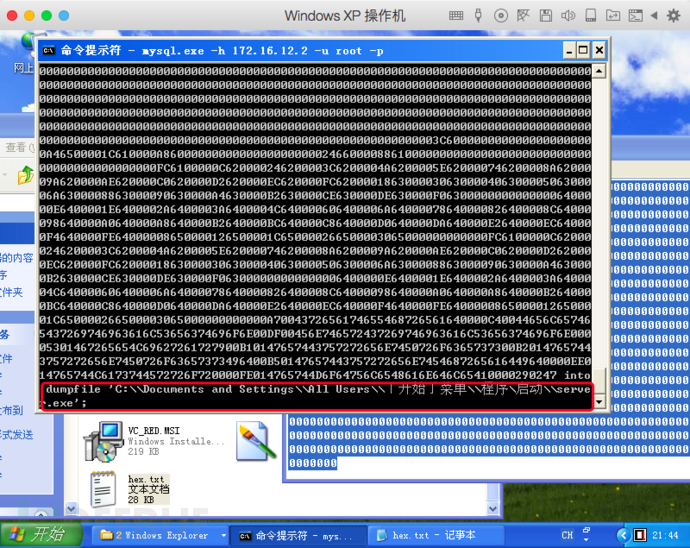Viewport: 690px width, 548px height.
Task: Collapse the toolbar with left triangle
Action: tap(654, 16)
